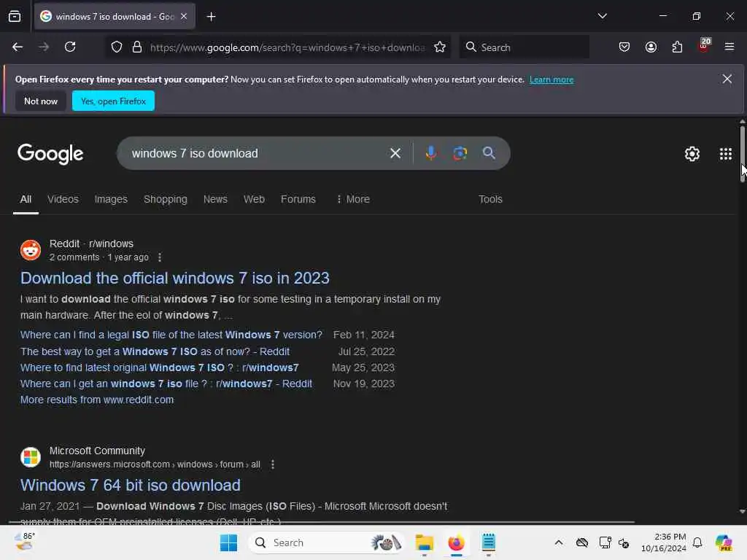The width and height of the screenshot is (747, 560).
Task: Open a new tab
Action: click(x=211, y=17)
